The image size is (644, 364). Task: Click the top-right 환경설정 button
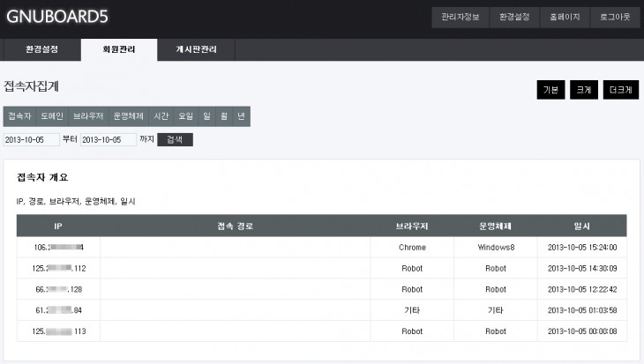(513, 18)
